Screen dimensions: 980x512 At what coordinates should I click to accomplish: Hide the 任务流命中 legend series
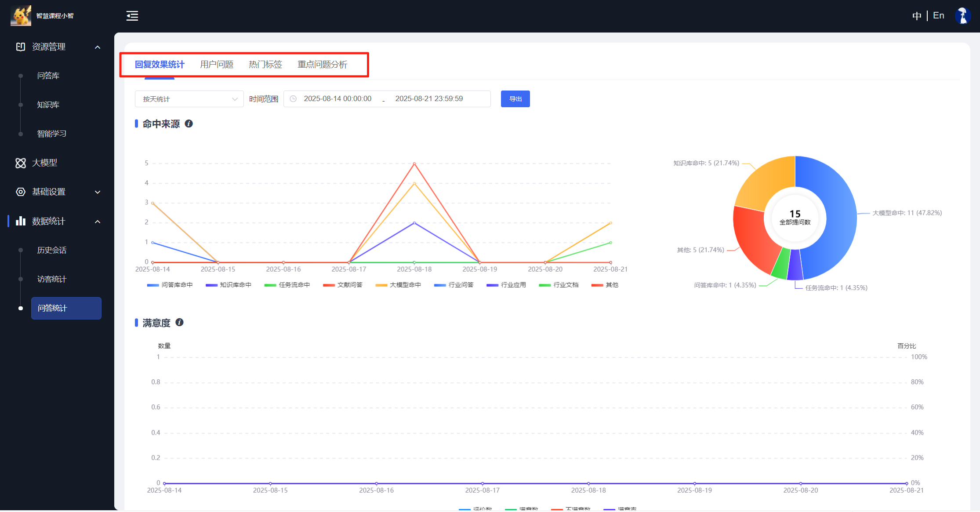coord(287,285)
